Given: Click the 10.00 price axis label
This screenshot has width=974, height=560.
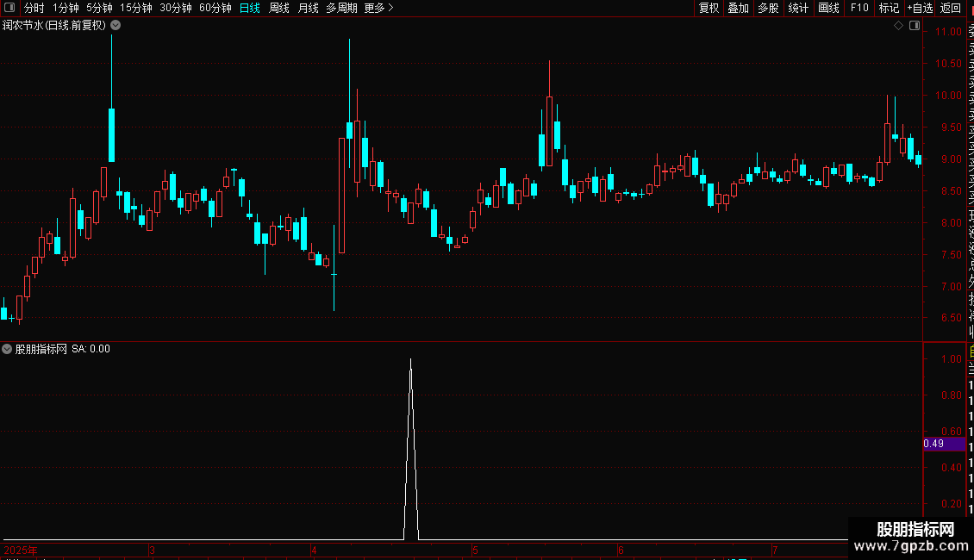Looking at the screenshot, I should (x=948, y=96).
